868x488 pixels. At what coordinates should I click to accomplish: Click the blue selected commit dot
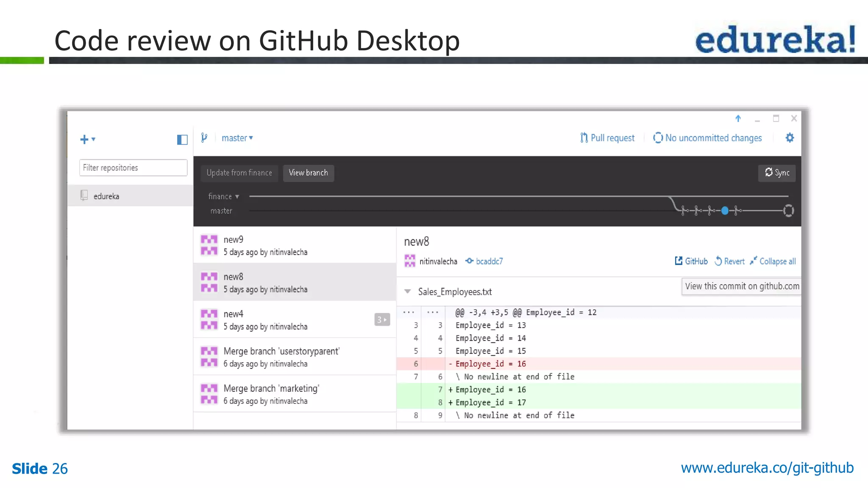coord(725,211)
